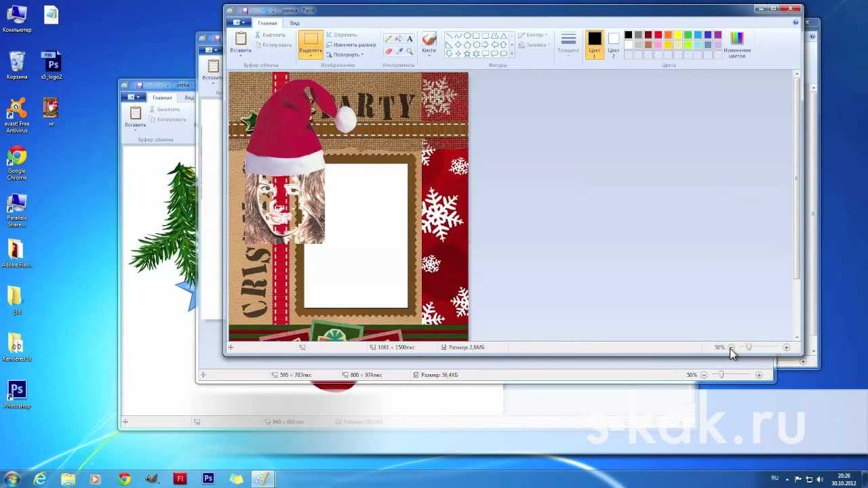868x488 pixels.
Task: Open the Повернуть rotate dropdown
Action: coord(345,54)
